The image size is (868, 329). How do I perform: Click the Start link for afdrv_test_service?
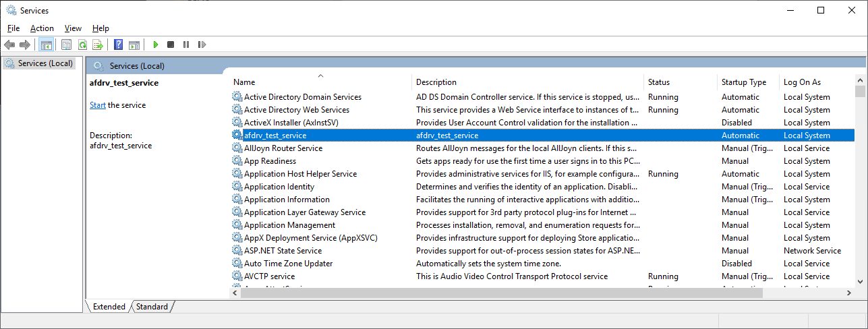point(98,105)
